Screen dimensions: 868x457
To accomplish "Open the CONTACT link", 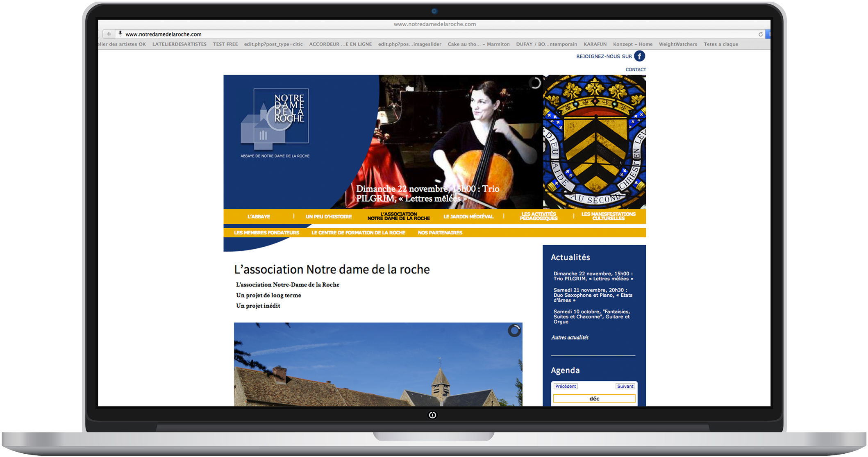I will (x=636, y=70).
